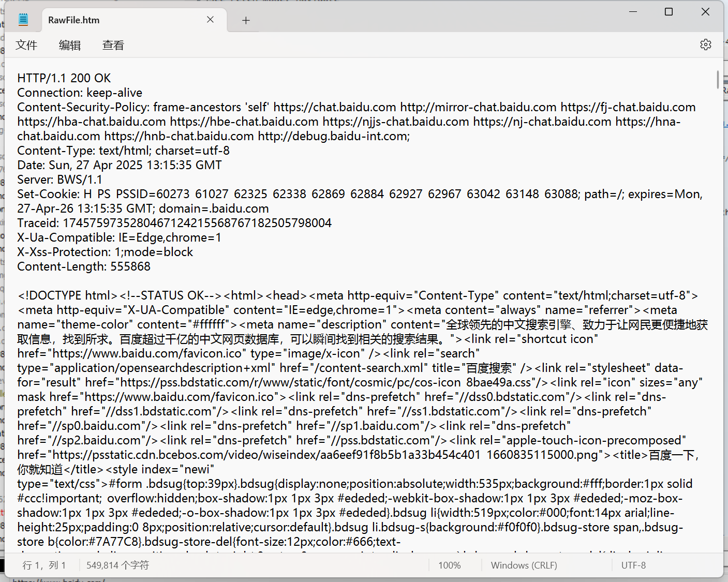This screenshot has width=728, height=582.
Task: Add a new tab with plus button
Action: click(246, 20)
